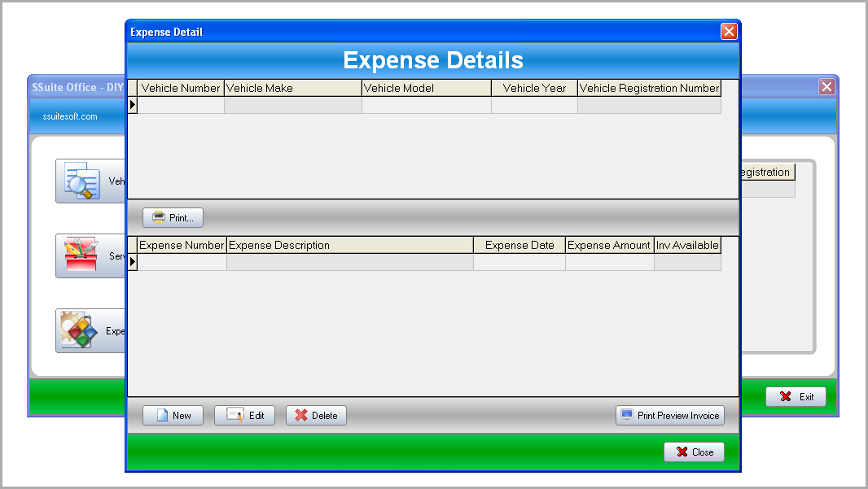Open Print Preview Invoice
The height and width of the screenshot is (489, 868).
[x=669, y=416]
